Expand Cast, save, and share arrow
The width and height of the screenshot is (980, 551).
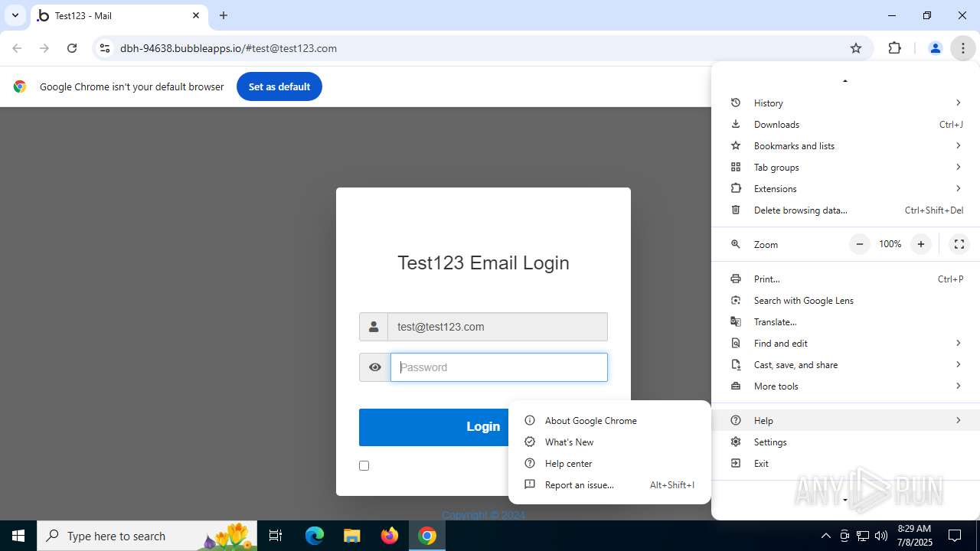pyautogui.click(x=958, y=364)
